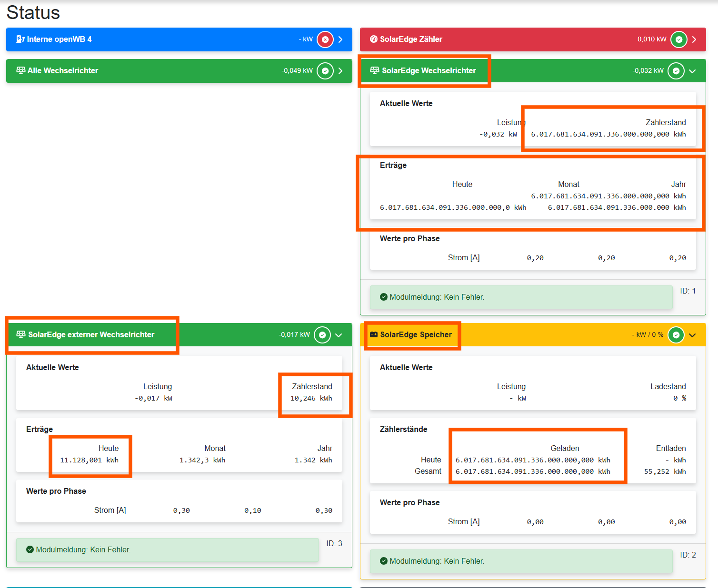
Task: Click Modulmeldung Kein Fehler message for ID 2
Action: tap(437, 561)
